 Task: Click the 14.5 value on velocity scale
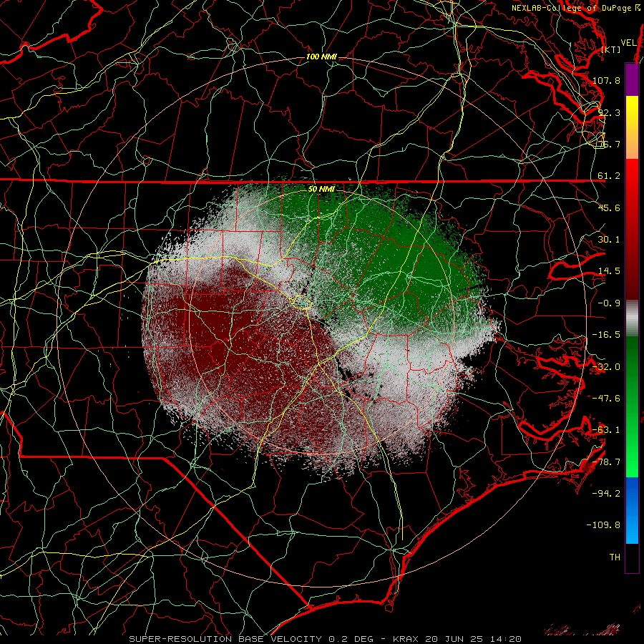609,271
